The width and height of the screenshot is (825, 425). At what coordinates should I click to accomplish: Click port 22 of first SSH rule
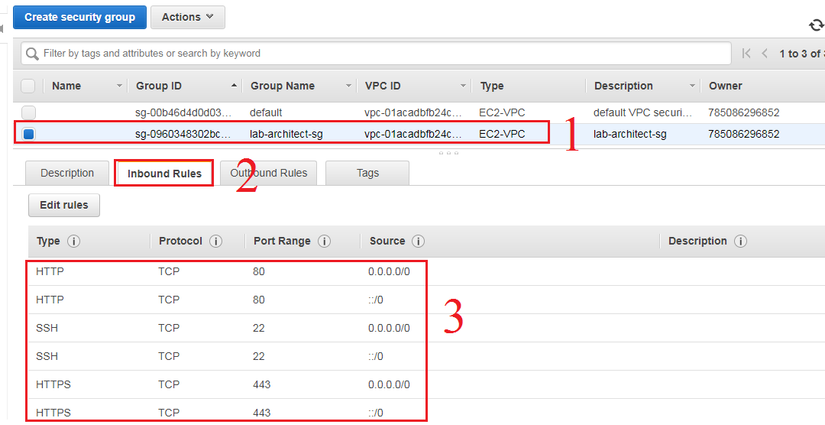[258, 328]
